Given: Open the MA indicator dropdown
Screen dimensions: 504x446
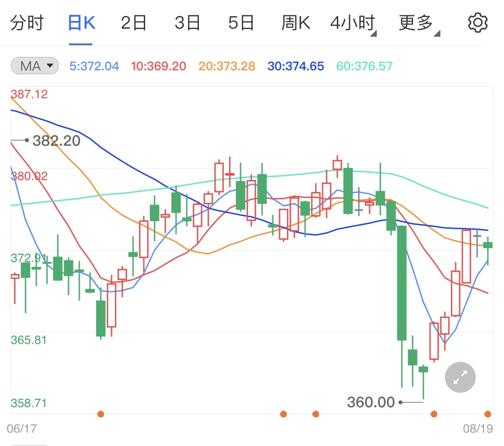Looking at the screenshot, I should [34, 65].
